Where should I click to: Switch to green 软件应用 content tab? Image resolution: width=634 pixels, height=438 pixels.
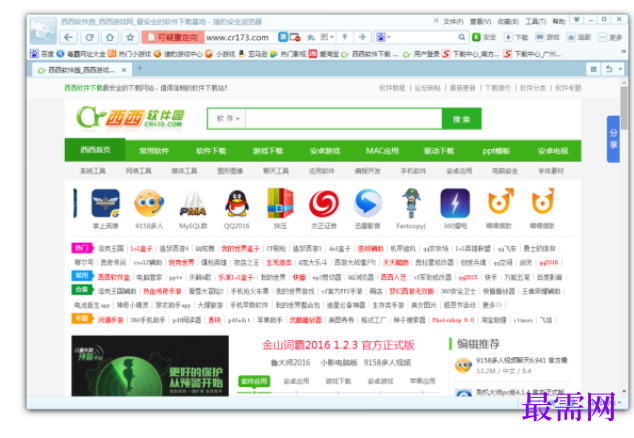[254, 381]
